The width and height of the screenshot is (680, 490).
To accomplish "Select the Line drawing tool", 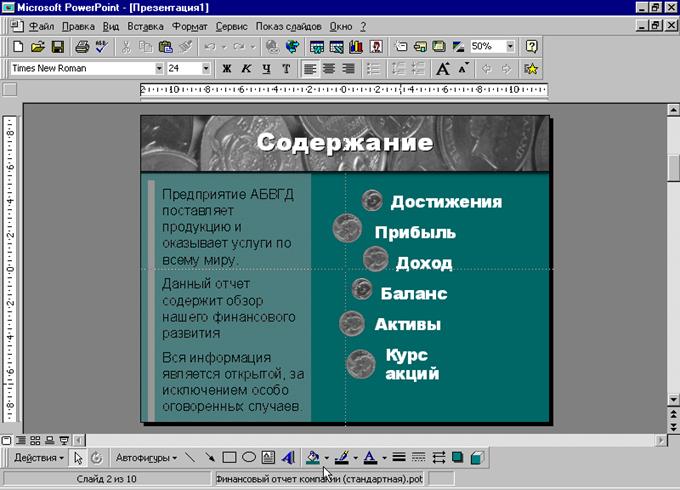I will coord(190,458).
